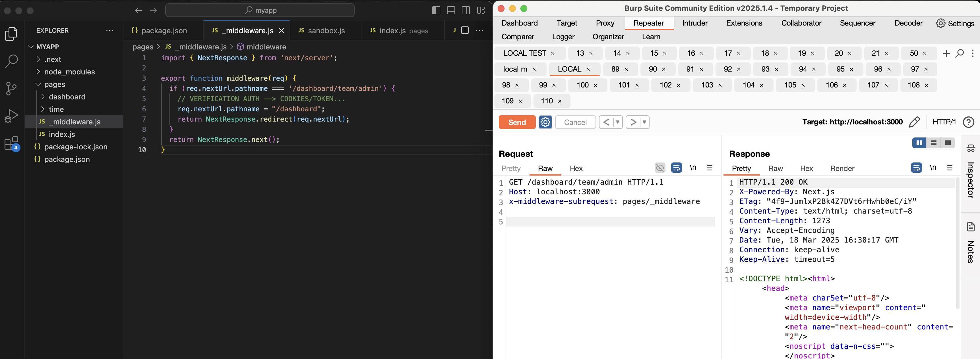Viewport: 980px width, 359px height.
Task: Expand the node_modules folder
Action: 74,72
